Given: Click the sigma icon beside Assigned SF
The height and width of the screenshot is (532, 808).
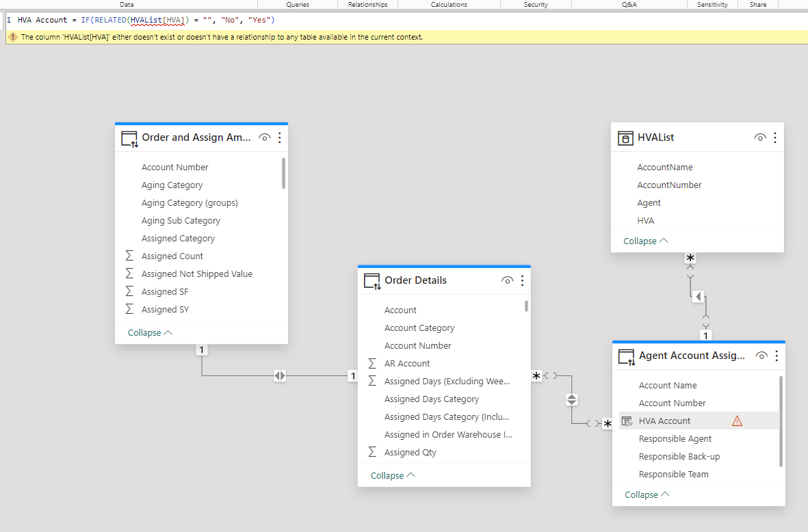Looking at the screenshot, I should tap(129, 291).
